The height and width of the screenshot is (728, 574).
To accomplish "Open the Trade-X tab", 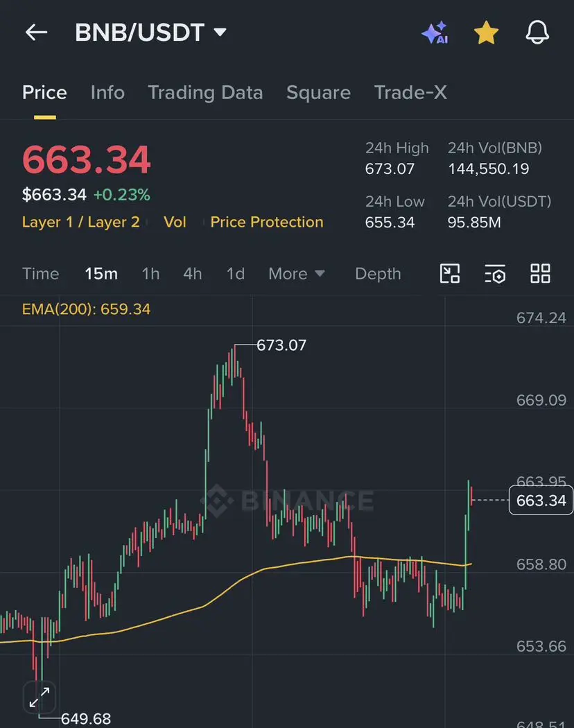I will pos(410,92).
